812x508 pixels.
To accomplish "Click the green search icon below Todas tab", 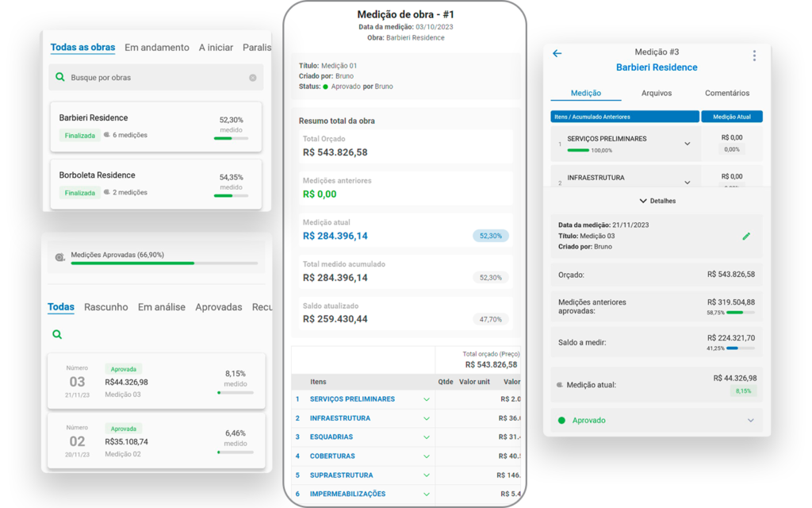I will coord(57,335).
